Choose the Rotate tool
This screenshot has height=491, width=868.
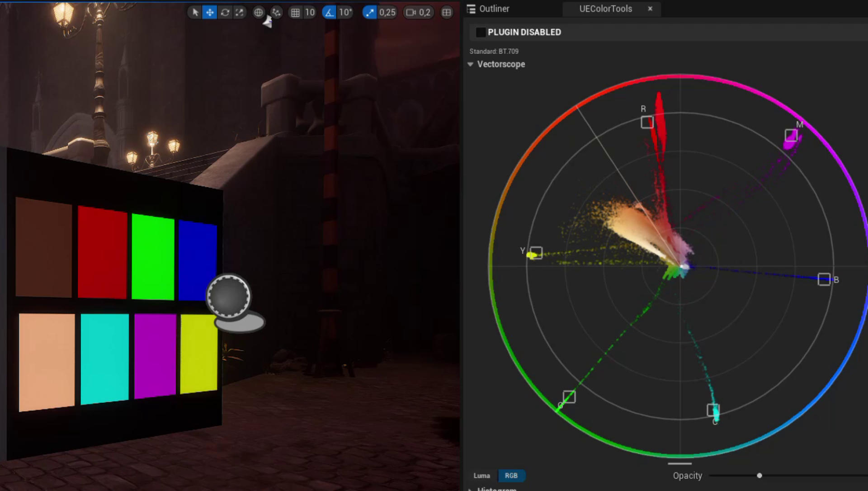pyautogui.click(x=225, y=12)
